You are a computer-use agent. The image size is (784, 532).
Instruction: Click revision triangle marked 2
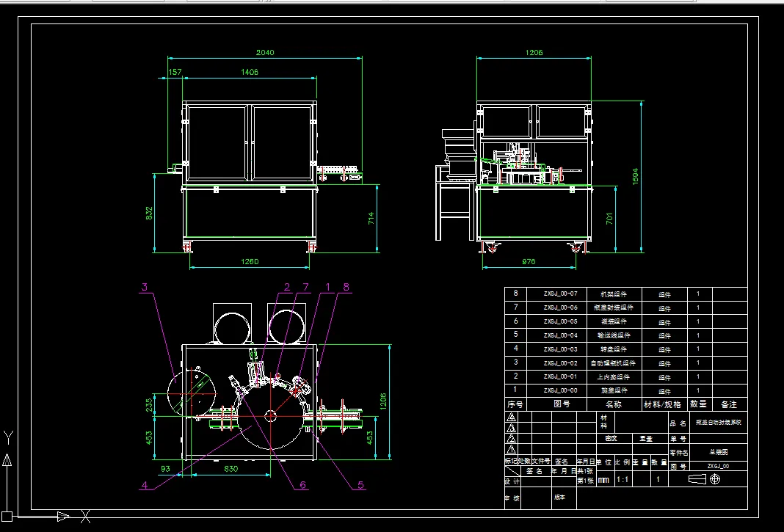coord(511,439)
